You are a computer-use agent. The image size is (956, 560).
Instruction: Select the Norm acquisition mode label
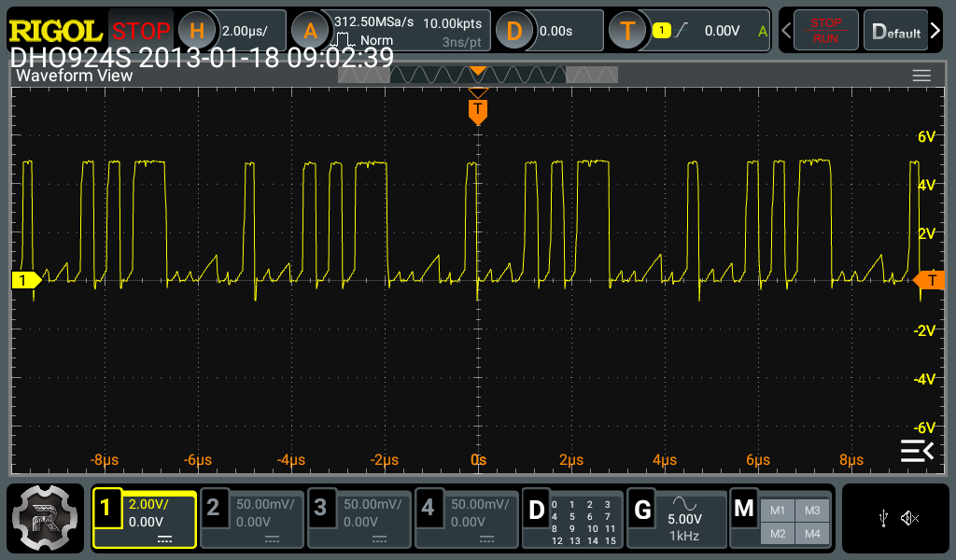click(x=376, y=40)
